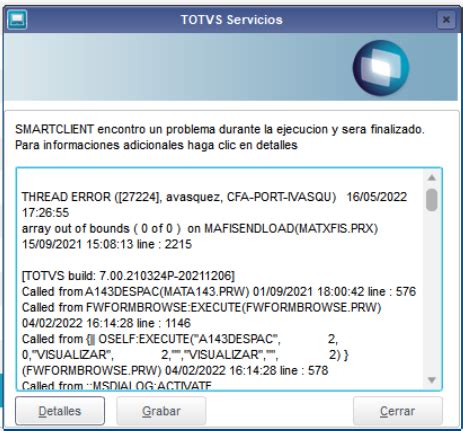Click the 'line : 578' text row
Image resolution: width=463 pixels, height=431 pixels.
pyautogui.click(x=175, y=370)
